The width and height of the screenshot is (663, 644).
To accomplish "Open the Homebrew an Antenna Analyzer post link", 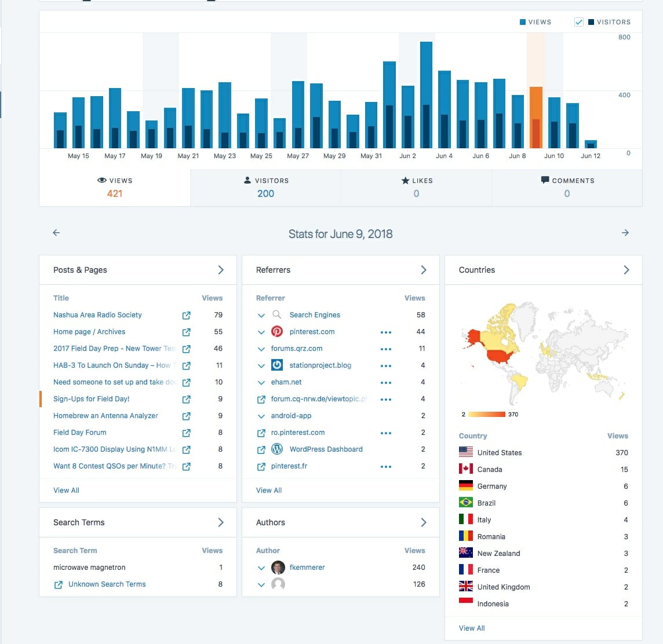I will tap(105, 416).
